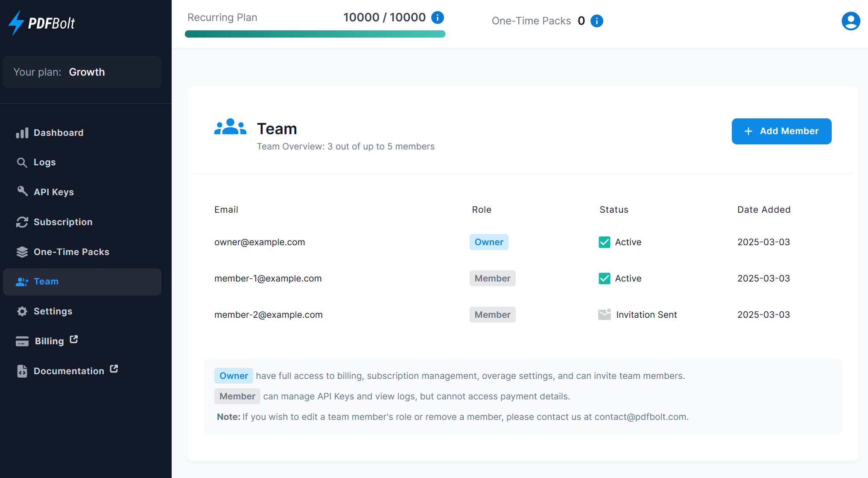Image resolution: width=868 pixels, height=478 pixels.
Task: Click Billing external link icon
Action: click(x=74, y=340)
